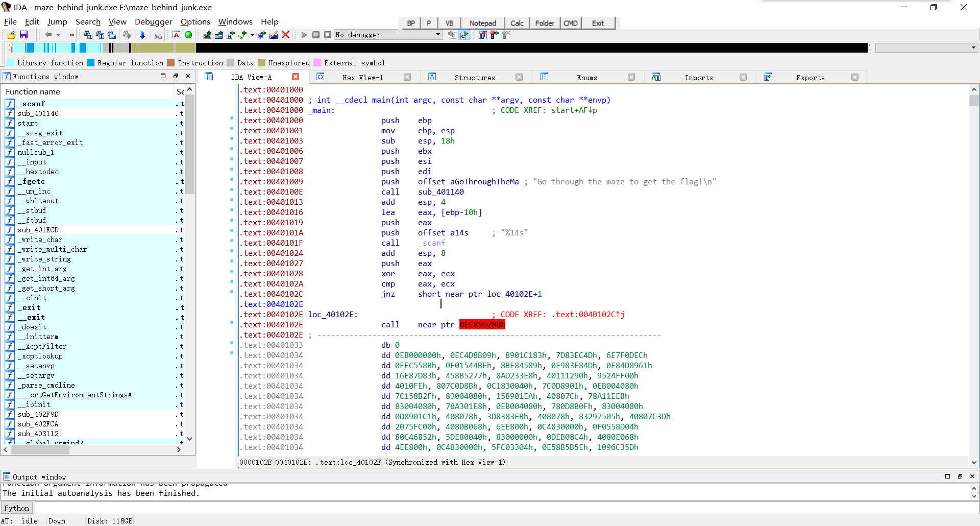Viewport: 980px width, 526px height.
Task: Open dropdown right of navigation band
Action: [973, 47]
